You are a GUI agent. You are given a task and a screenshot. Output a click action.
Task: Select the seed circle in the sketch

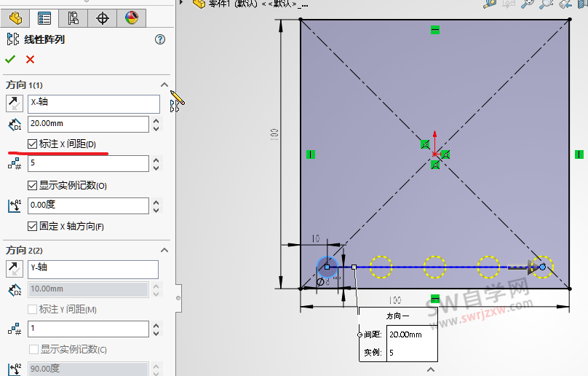coord(327,267)
